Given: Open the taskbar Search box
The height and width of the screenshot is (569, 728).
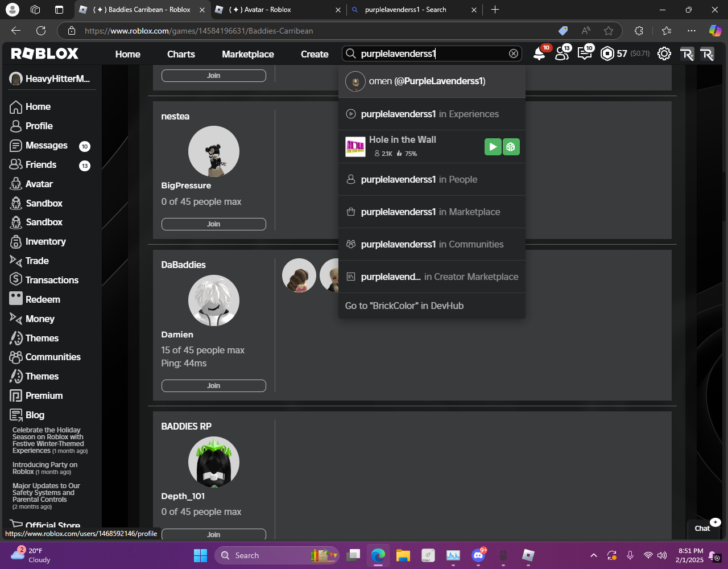Looking at the screenshot, I should [x=277, y=555].
